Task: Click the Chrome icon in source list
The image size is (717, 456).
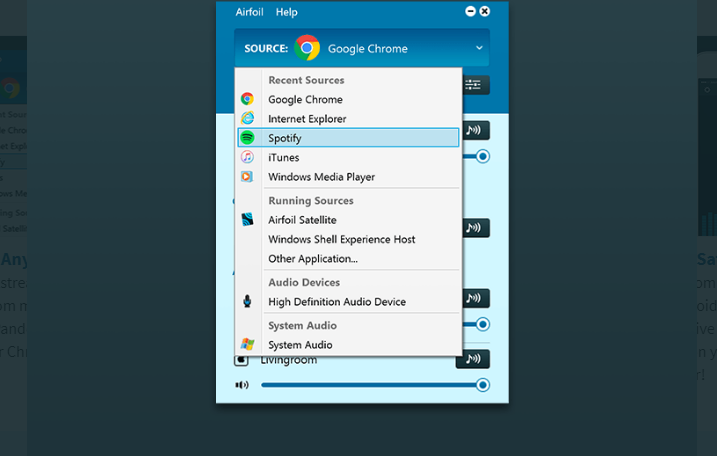Action: pos(247,99)
